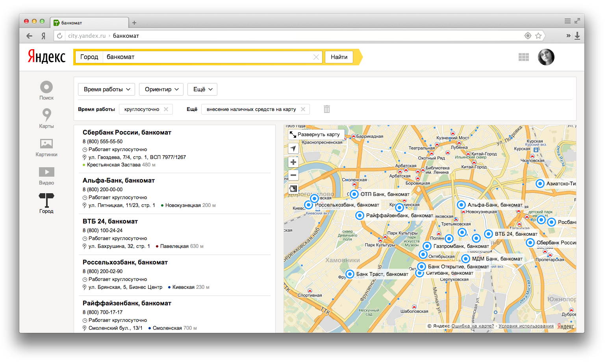Clear the search field with X
The height and width of the screenshot is (364, 610).
316,57
